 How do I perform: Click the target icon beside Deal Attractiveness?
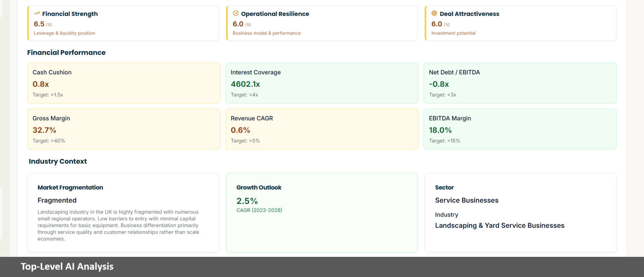coord(434,13)
